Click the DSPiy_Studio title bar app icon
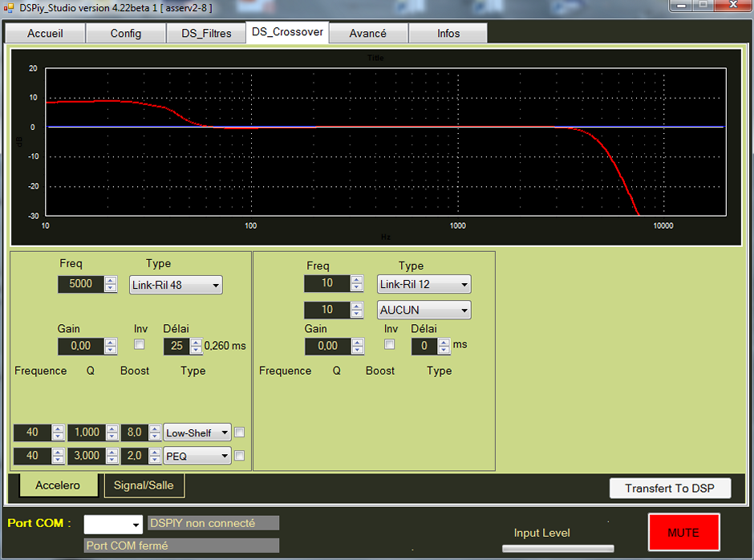Screen dimensions: 754x560 10,7
